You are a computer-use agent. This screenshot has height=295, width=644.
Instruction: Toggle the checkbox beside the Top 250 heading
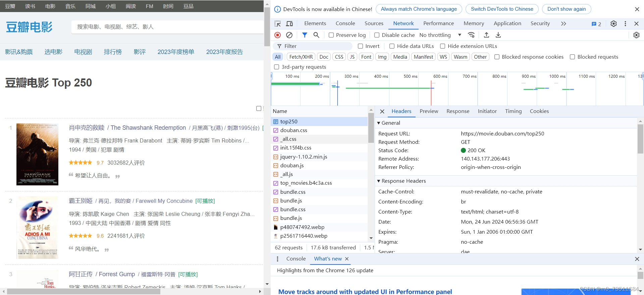coord(259,108)
